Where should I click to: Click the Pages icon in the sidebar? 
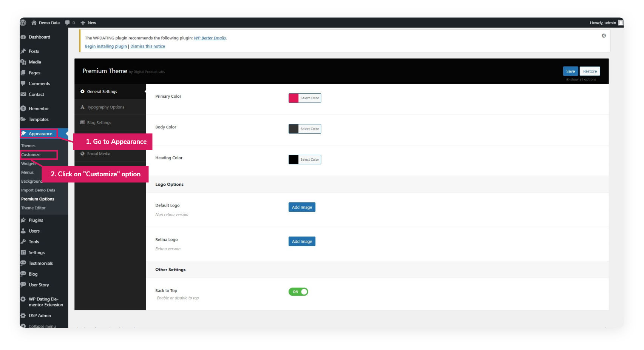pos(23,73)
